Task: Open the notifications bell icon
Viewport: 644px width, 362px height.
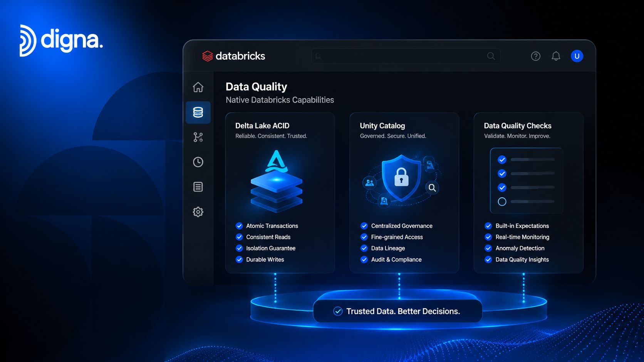Action: click(556, 56)
